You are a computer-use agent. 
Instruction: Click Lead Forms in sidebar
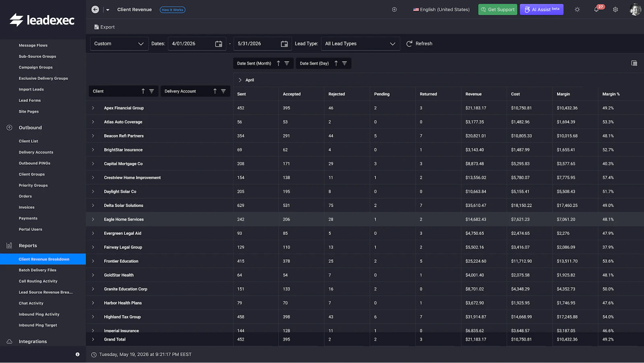coord(30,101)
